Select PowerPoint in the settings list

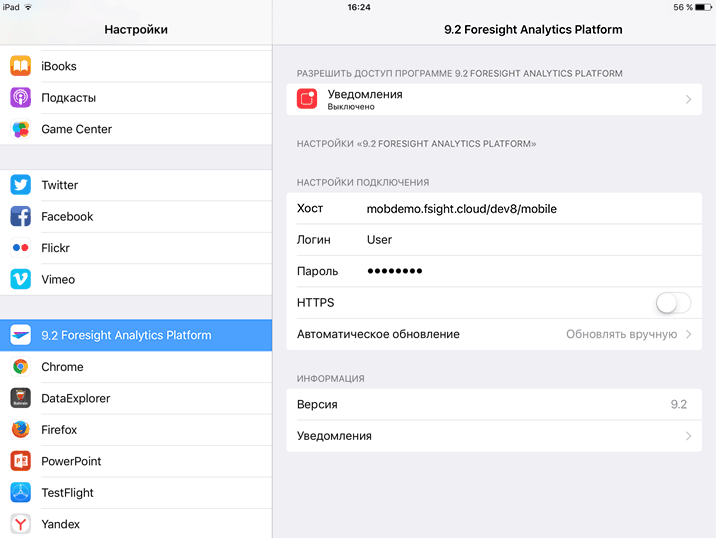(136, 461)
